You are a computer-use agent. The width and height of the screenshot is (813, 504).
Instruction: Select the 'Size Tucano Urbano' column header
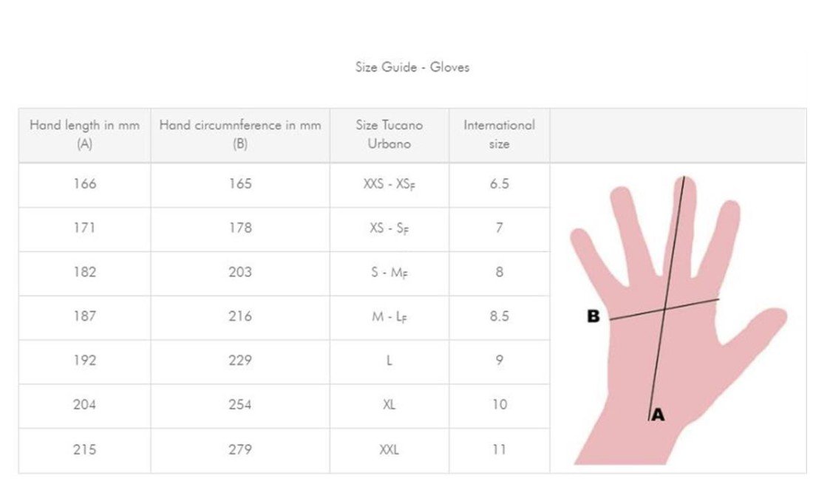click(389, 134)
